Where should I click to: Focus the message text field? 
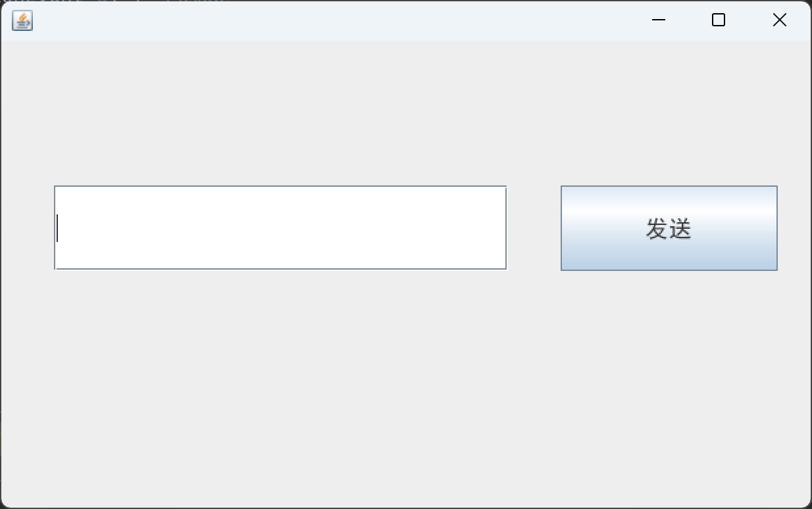tap(280, 228)
